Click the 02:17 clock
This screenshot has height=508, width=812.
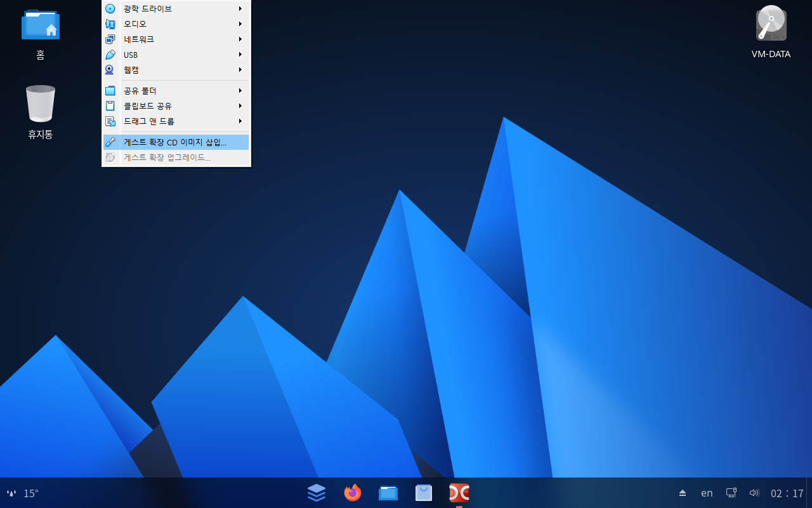(787, 493)
